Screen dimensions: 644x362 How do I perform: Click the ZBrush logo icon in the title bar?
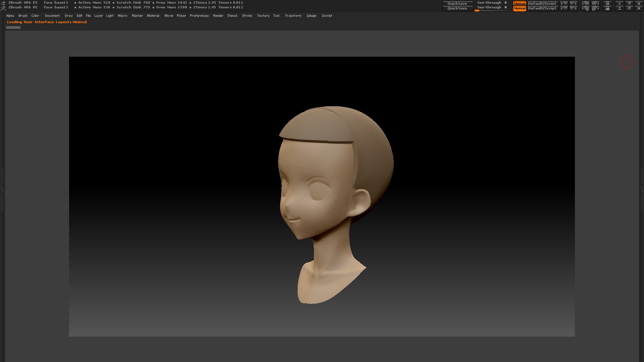coord(3,7)
